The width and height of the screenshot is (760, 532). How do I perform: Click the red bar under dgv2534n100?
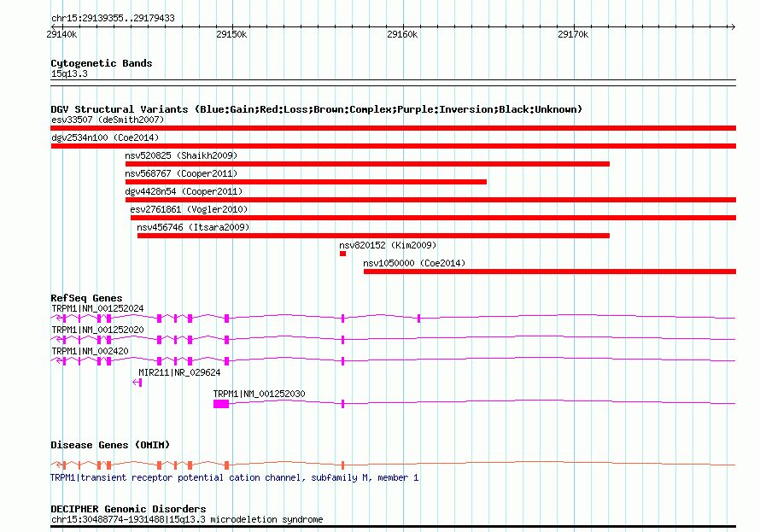393,146
